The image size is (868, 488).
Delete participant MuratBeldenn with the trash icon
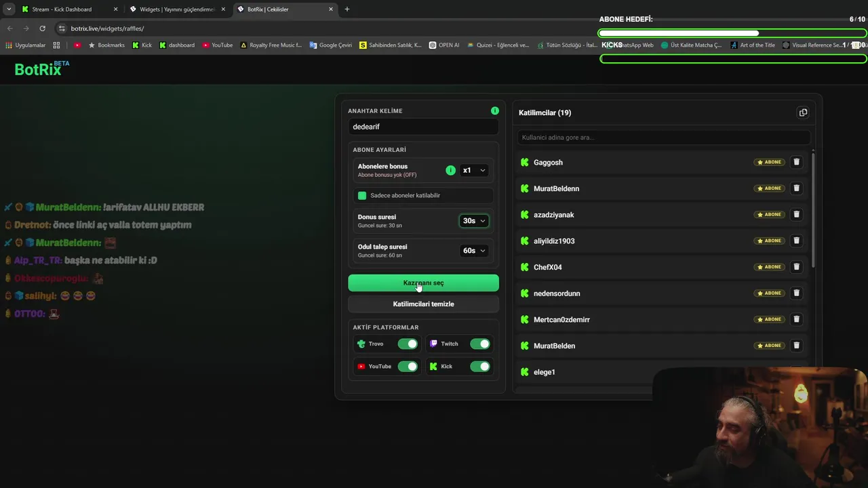click(797, 188)
